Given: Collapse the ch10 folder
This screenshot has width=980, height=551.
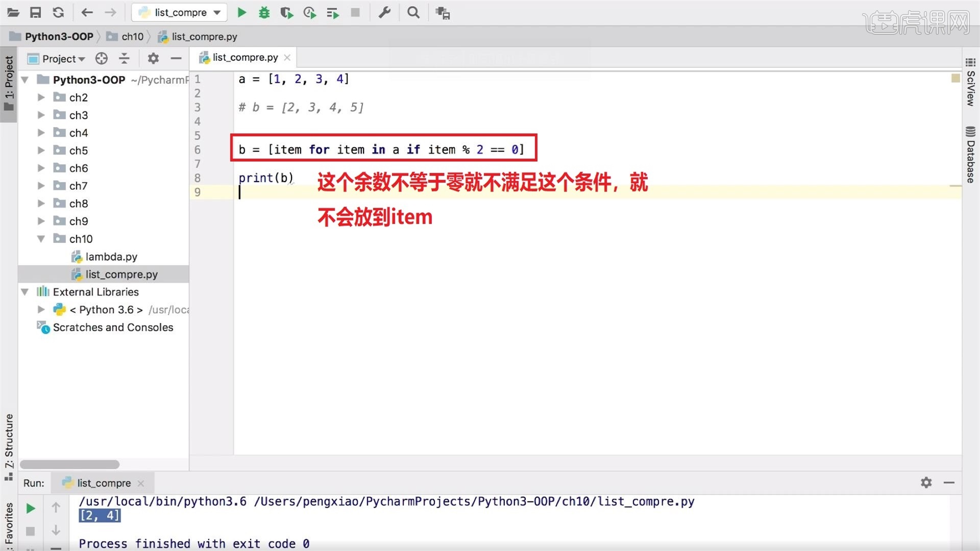Looking at the screenshot, I should (x=41, y=239).
